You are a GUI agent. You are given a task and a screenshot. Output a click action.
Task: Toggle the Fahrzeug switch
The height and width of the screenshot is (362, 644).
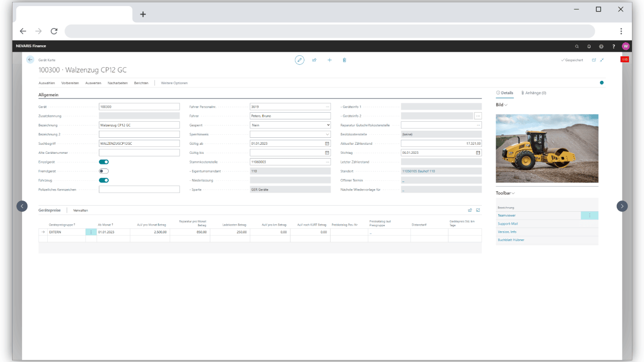(104, 180)
